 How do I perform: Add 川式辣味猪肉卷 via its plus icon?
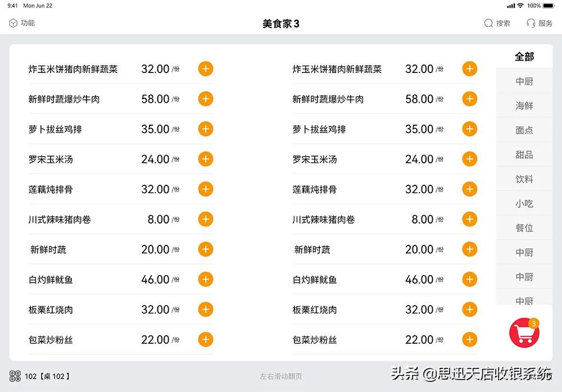(x=205, y=219)
